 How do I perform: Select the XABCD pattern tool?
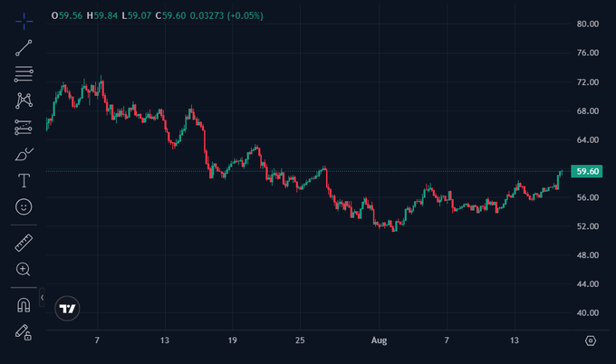24,101
